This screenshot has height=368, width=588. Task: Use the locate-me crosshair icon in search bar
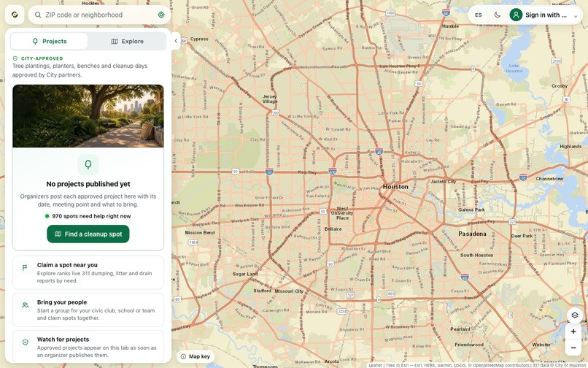(161, 15)
